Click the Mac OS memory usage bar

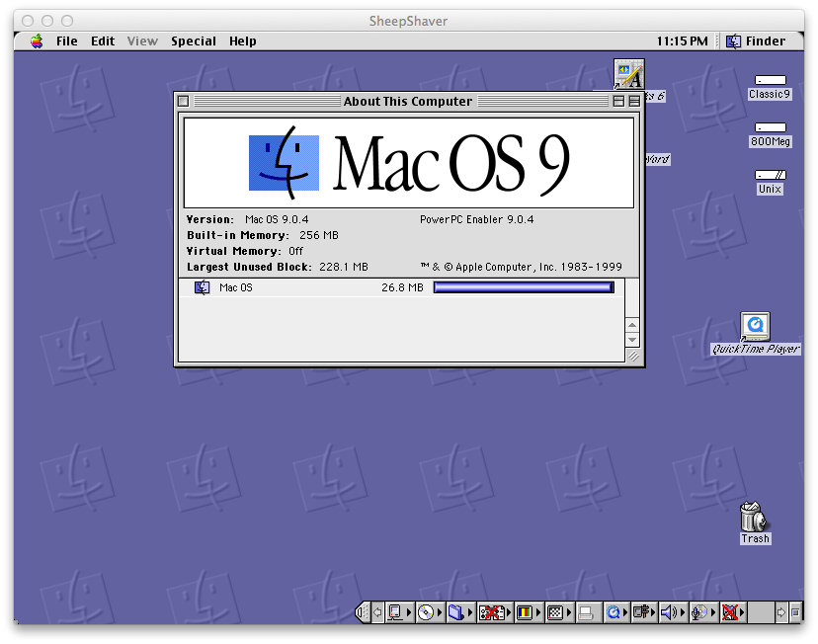coord(524,287)
